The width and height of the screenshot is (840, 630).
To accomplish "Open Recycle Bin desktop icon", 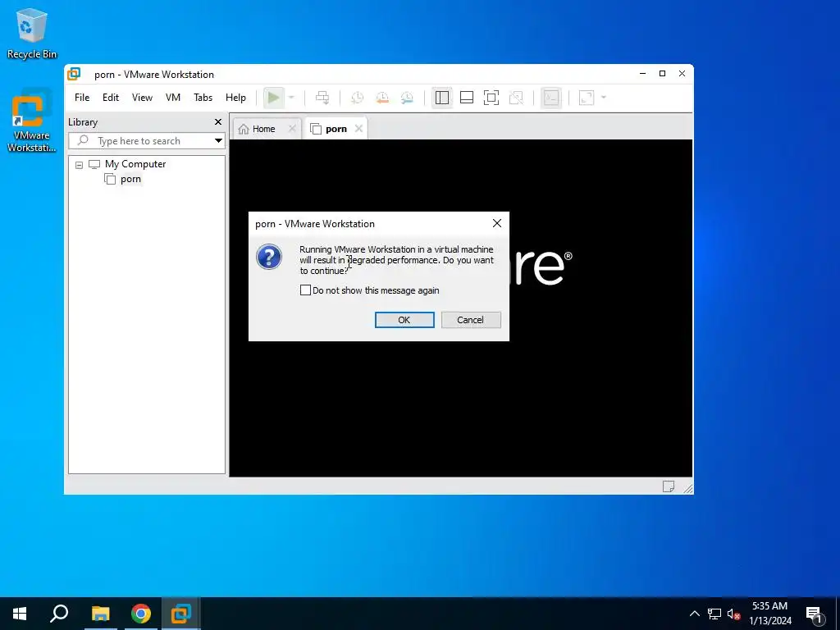I will 32,33.
